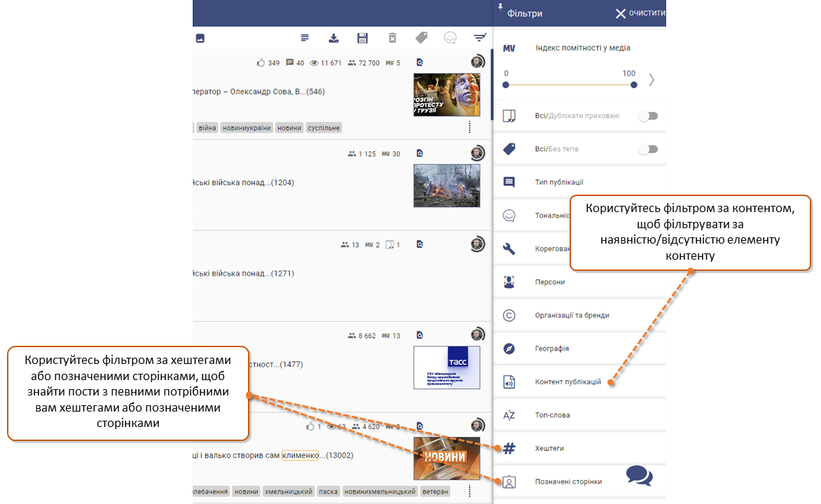This screenshot has width=821, height=504.
Task: Click the wrench Кореговані filter icon
Action: tap(509, 249)
